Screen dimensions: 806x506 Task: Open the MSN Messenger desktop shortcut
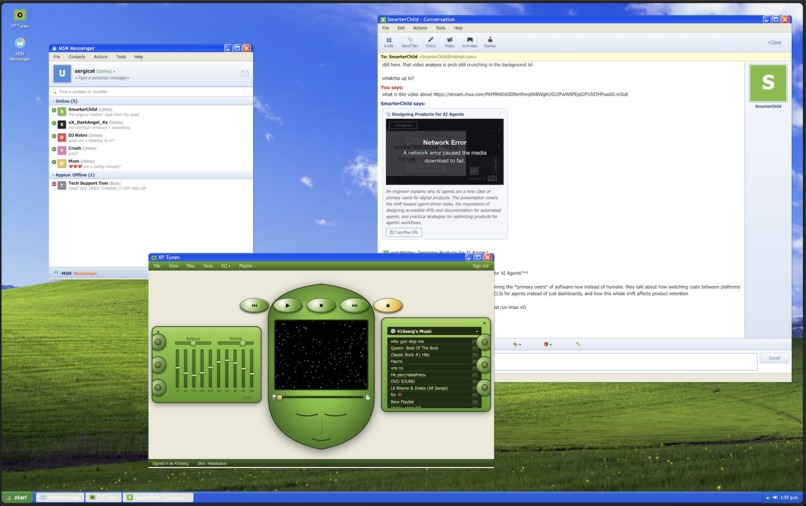point(20,49)
